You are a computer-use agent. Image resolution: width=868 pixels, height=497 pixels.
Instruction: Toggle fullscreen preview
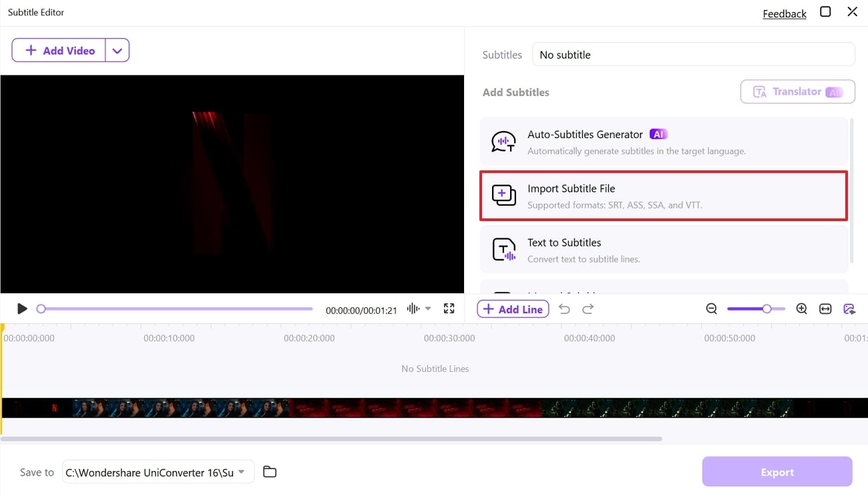pos(449,309)
